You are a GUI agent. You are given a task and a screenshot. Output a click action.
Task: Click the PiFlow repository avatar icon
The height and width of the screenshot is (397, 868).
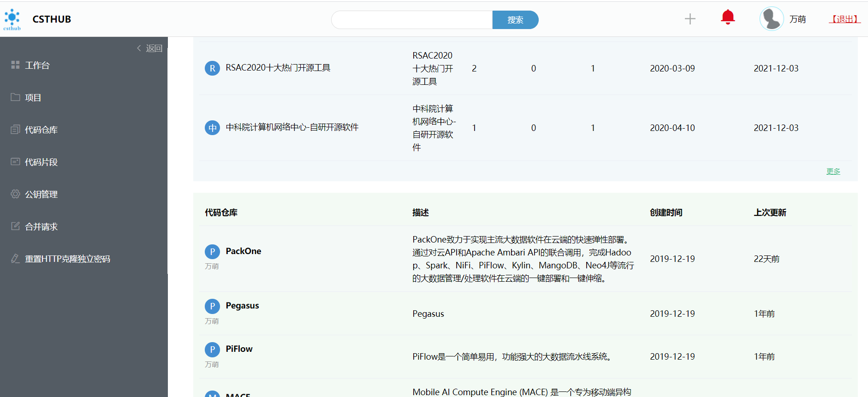212,350
